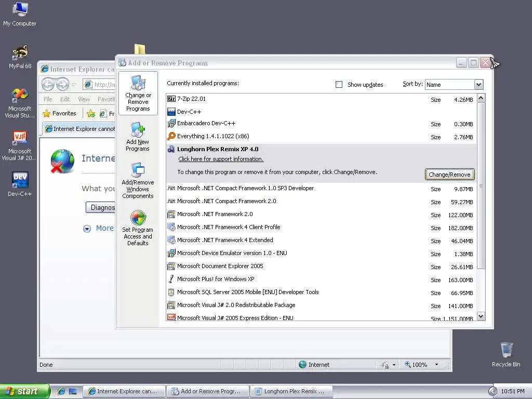532x399 pixels.
Task: Open Microsoft Visual J# desktop shortcut
Action: (20, 146)
